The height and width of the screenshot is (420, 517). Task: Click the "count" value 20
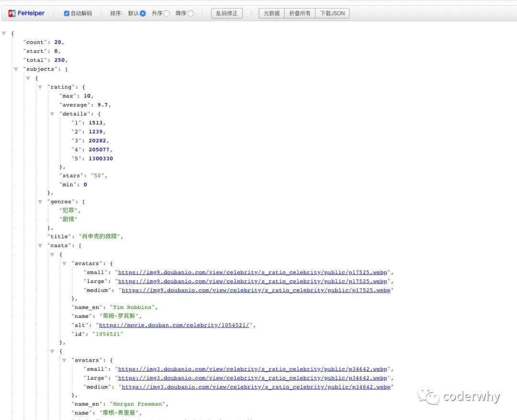tap(58, 42)
